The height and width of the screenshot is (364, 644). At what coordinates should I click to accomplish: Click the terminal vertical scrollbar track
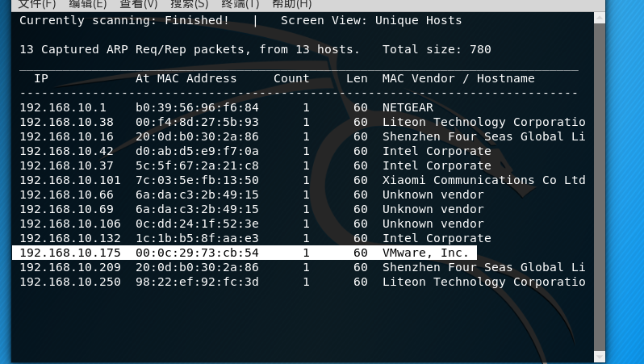[600, 187]
